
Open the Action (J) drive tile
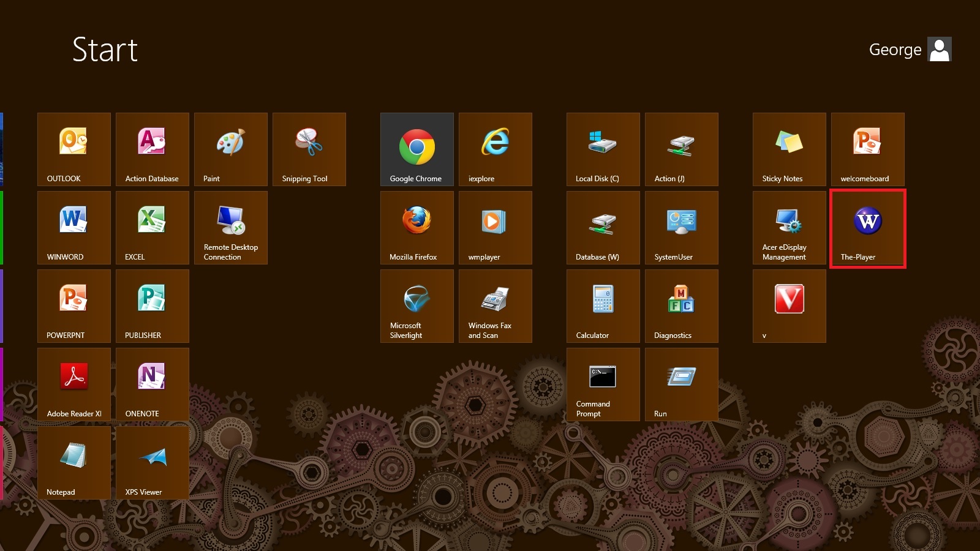pos(682,149)
